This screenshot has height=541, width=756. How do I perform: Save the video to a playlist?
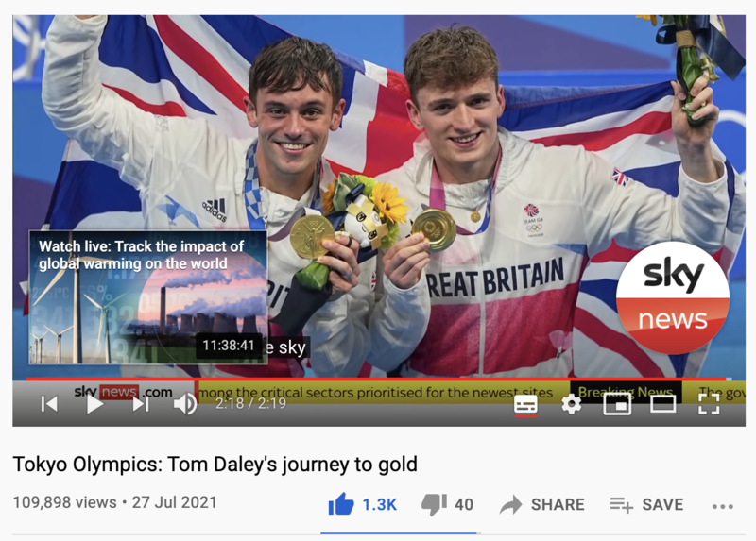click(646, 504)
